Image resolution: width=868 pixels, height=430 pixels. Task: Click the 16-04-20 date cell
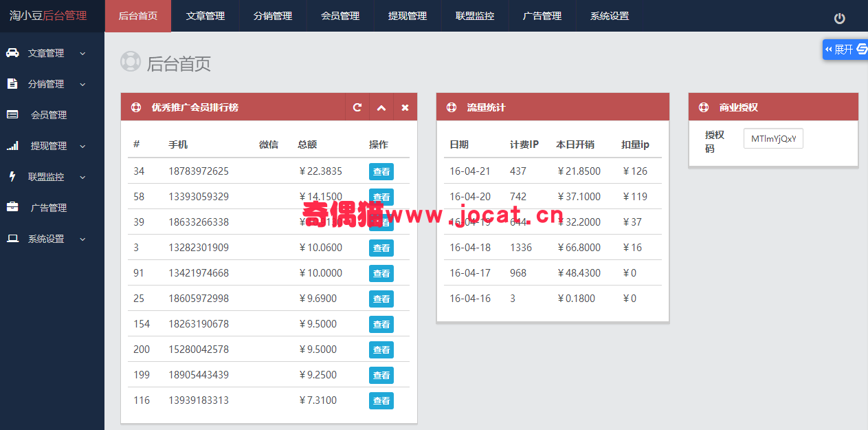470,196
